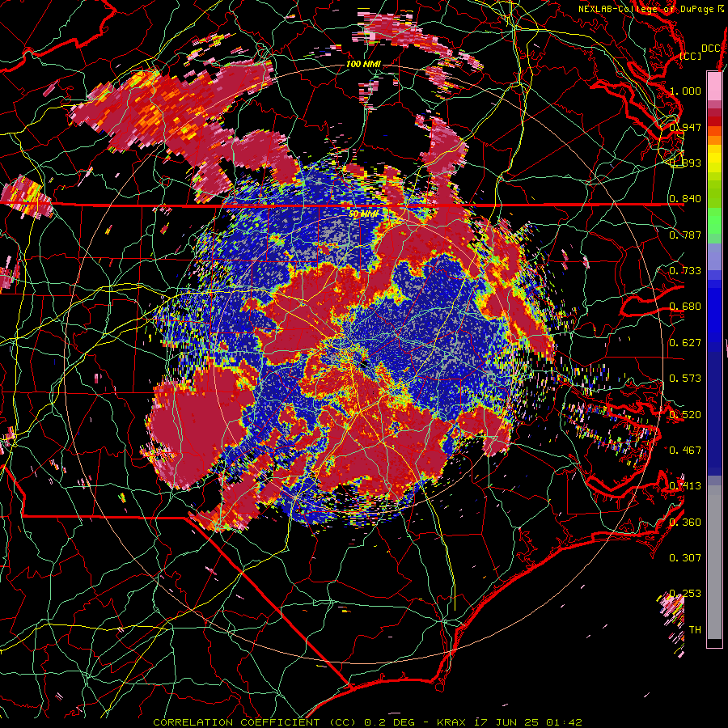Click the 0.627 legend value
Screen dimensions: 728x728
pos(685,343)
